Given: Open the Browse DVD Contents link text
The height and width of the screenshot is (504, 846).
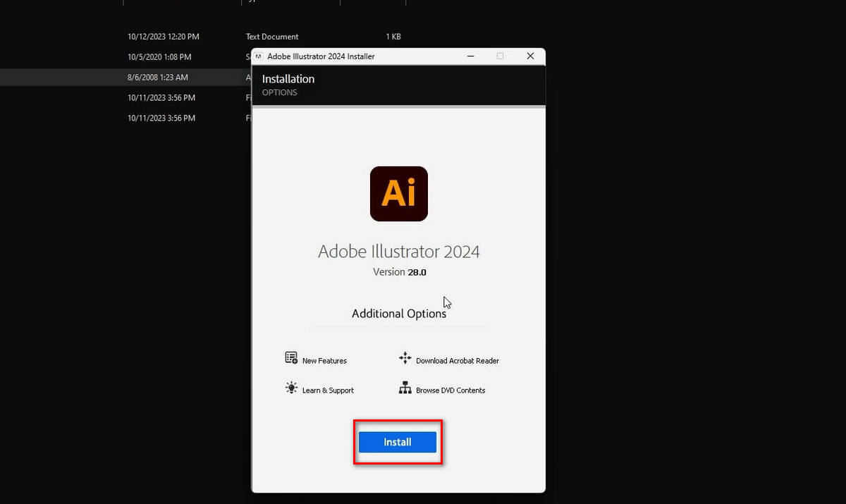Looking at the screenshot, I should [450, 391].
